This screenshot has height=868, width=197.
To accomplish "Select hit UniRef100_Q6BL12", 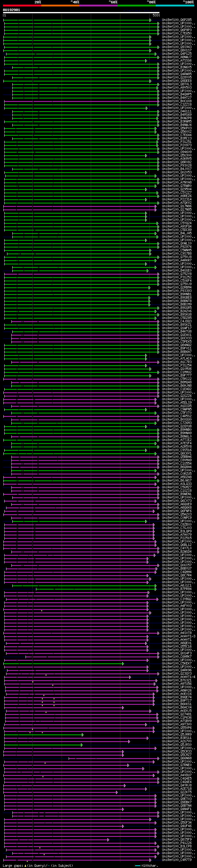I will coord(177,545).
